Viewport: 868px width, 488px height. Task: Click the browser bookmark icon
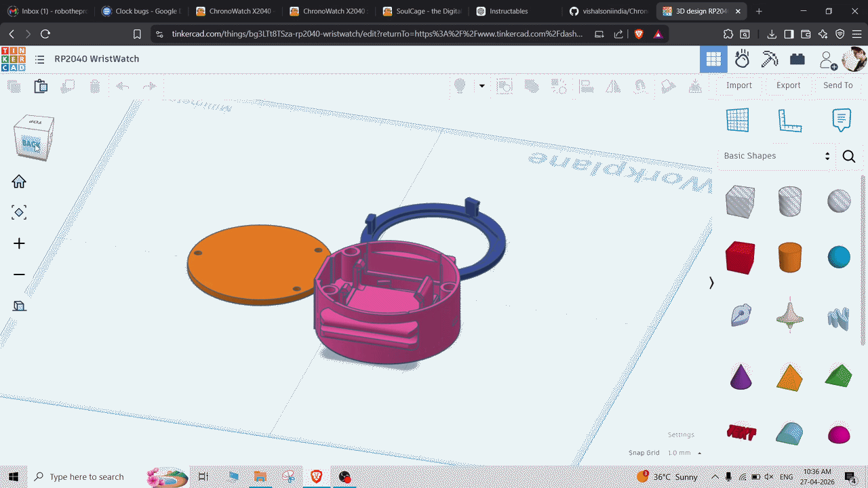(137, 34)
